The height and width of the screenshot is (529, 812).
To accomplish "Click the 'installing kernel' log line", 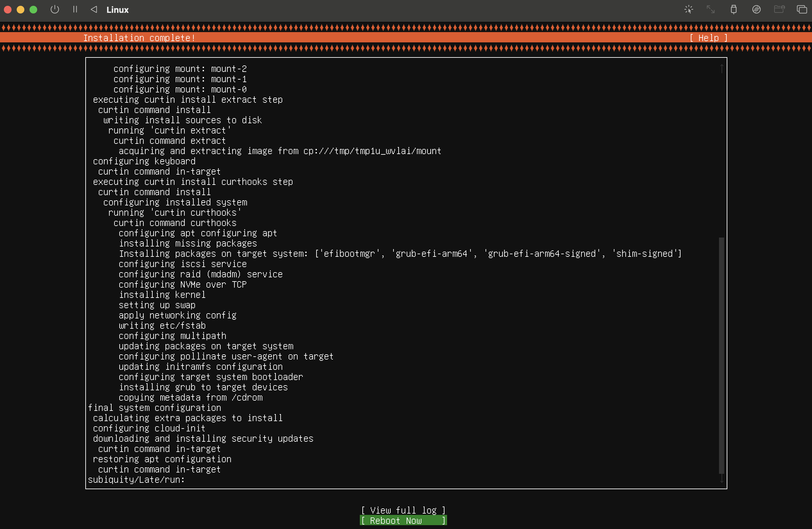I will click(x=162, y=295).
